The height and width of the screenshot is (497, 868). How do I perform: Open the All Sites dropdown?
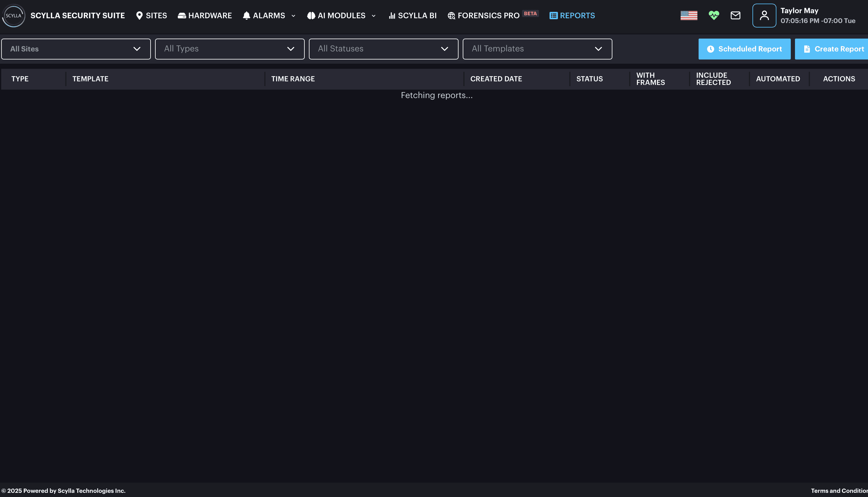(x=76, y=49)
